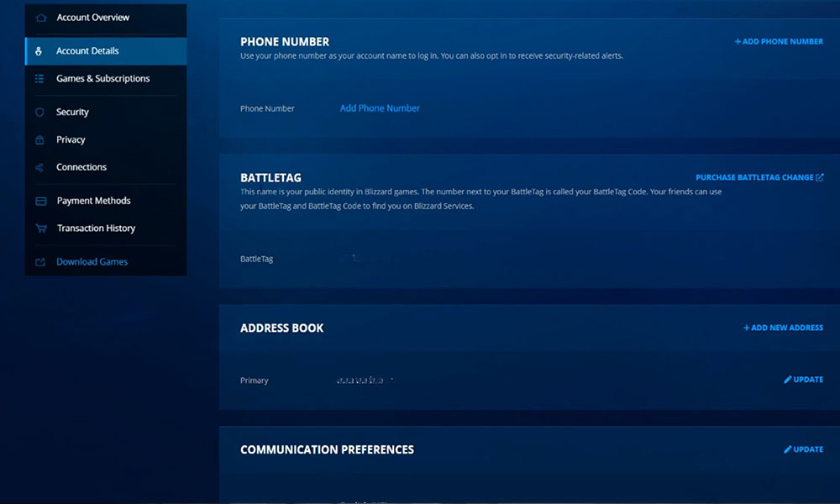Click the home icon beside Account Overview
This screenshot has width=840, height=504.
point(40,18)
